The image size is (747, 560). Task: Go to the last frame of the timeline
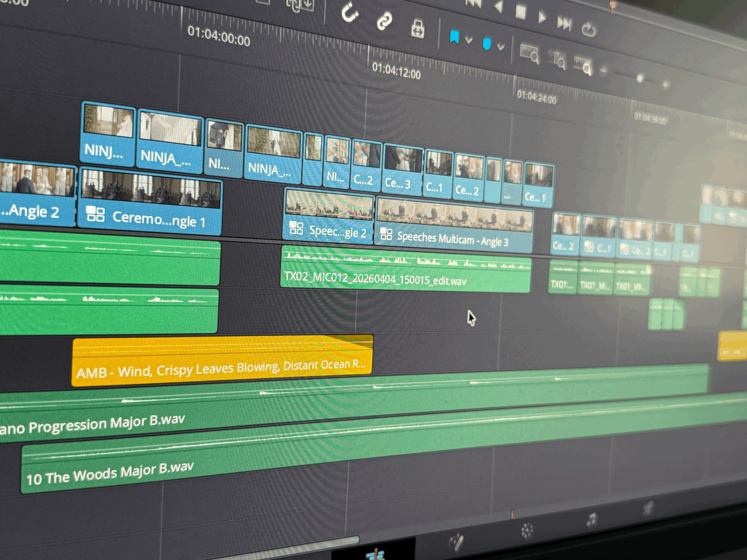[x=564, y=23]
